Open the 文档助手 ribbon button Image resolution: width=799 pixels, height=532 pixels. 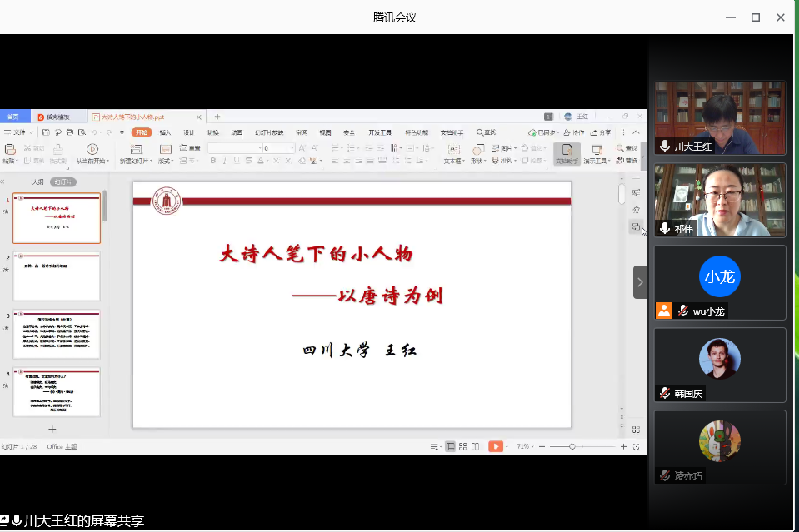566,153
